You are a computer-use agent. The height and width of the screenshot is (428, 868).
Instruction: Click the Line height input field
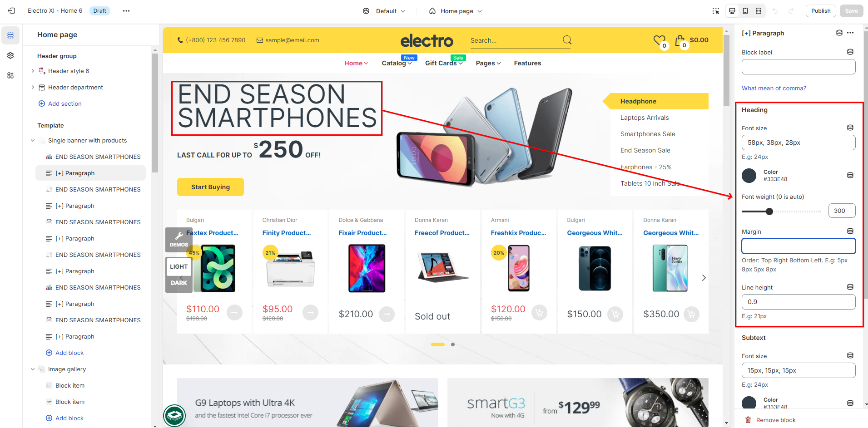pos(799,302)
